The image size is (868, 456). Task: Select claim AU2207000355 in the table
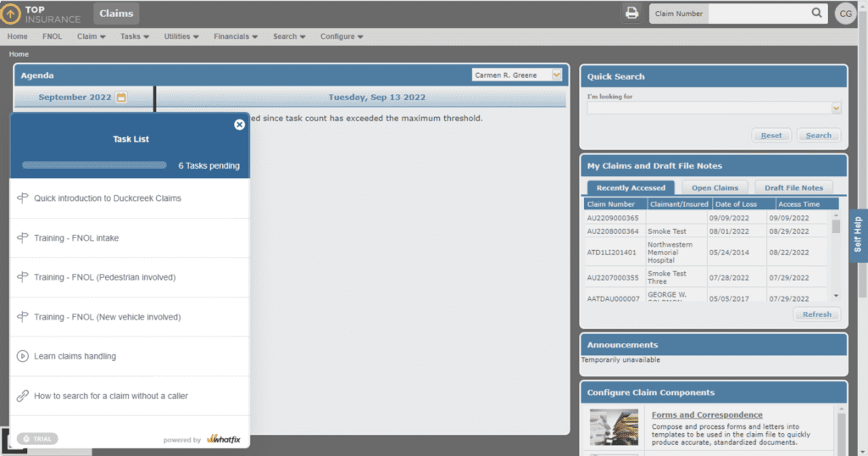click(x=613, y=278)
